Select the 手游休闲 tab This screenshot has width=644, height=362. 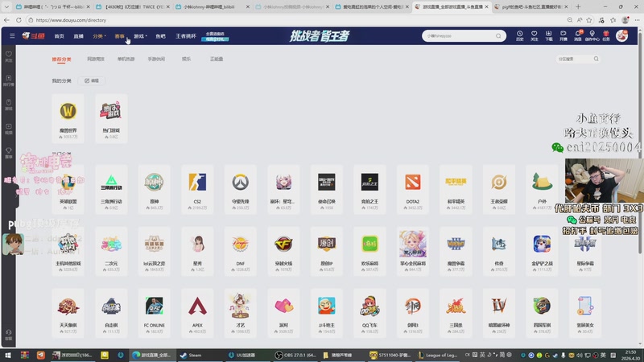pos(156,59)
